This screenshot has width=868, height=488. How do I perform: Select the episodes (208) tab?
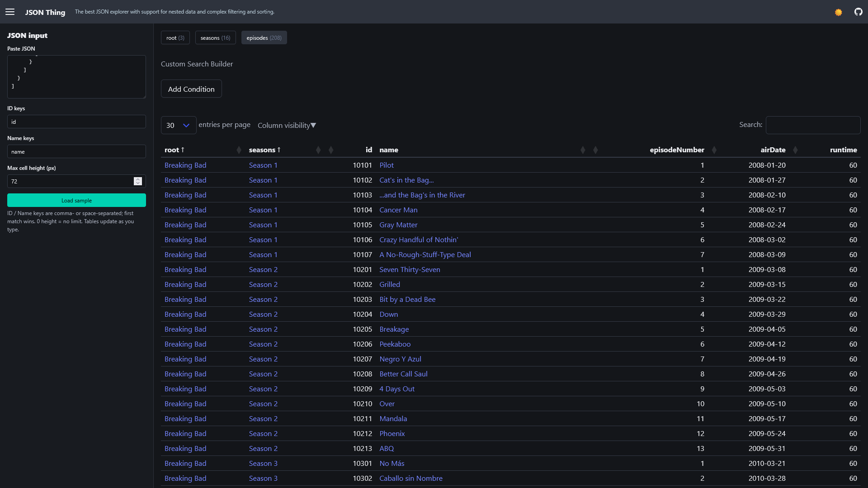[x=264, y=38]
